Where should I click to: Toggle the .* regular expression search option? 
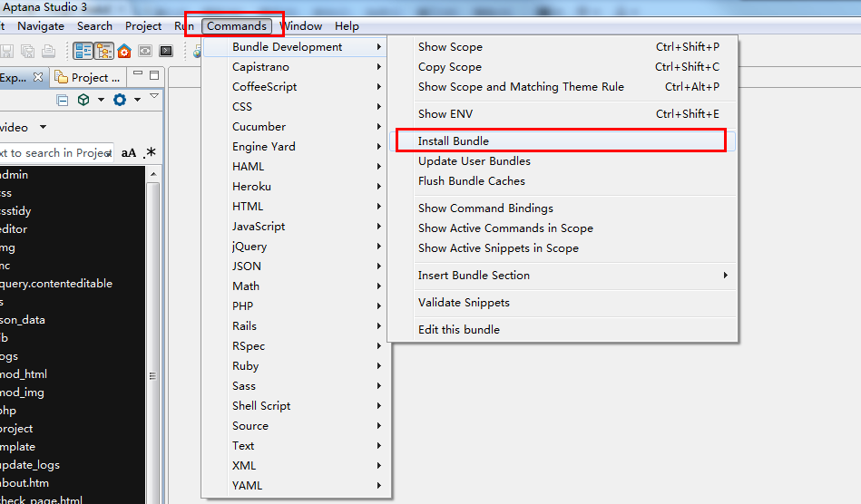(x=150, y=153)
